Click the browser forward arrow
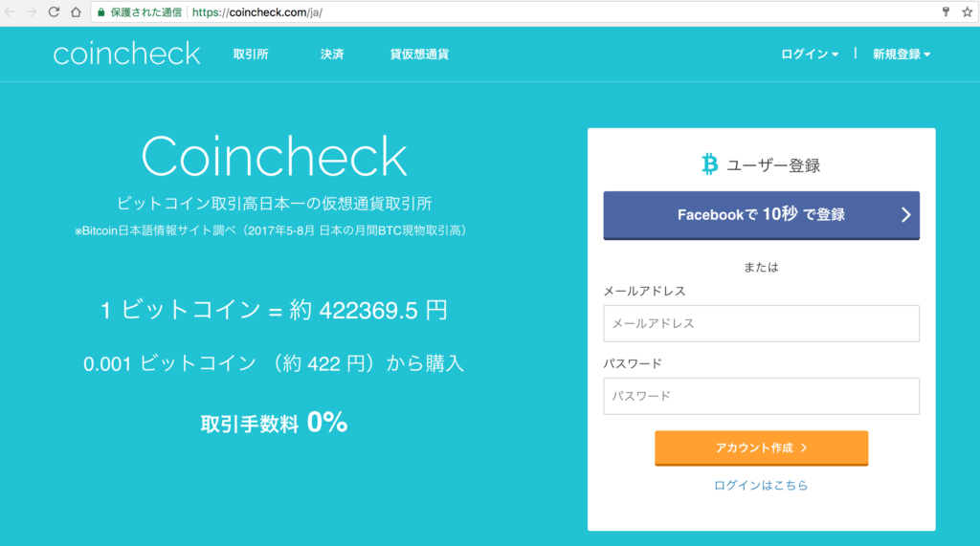The width and height of the screenshot is (980, 546). (32, 11)
